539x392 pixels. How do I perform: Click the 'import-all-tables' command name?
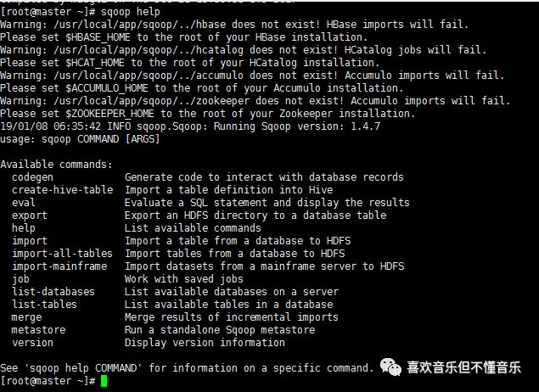pos(62,254)
